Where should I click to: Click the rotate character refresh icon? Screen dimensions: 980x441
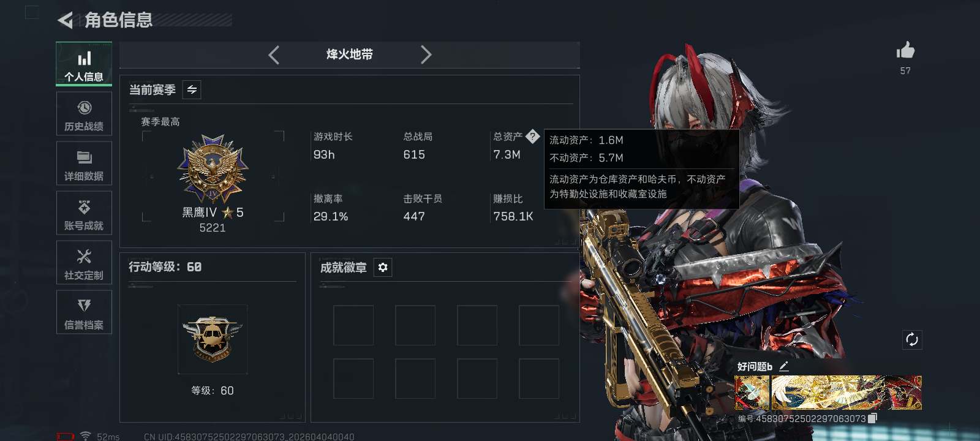coord(912,339)
